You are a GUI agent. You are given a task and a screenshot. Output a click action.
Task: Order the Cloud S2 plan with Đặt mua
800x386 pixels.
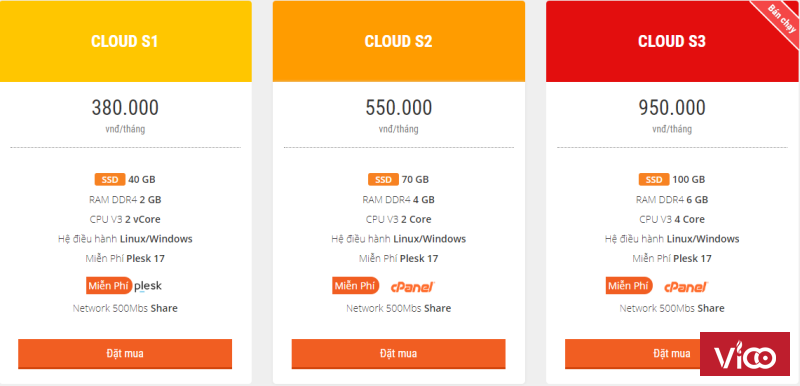(398, 353)
